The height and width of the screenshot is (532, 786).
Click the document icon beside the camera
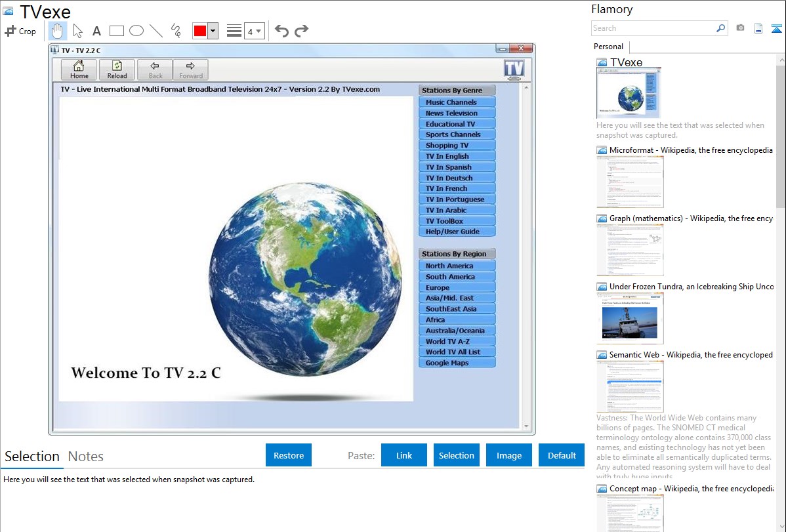[x=758, y=28]
